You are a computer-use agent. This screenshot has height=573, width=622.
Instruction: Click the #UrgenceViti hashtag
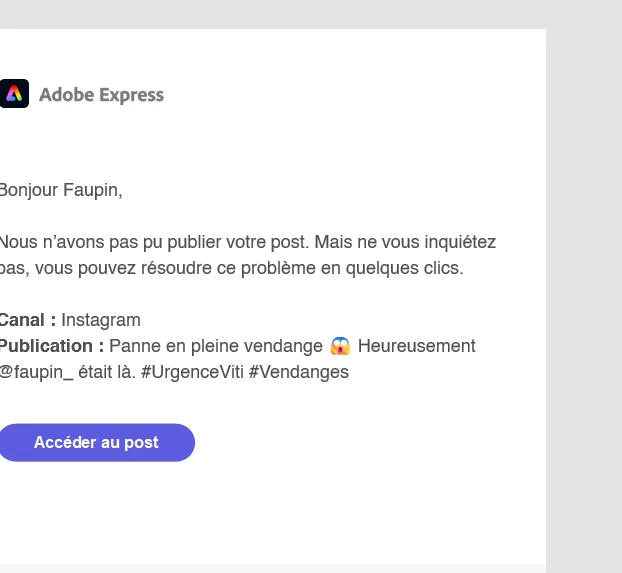click(192, 372)
